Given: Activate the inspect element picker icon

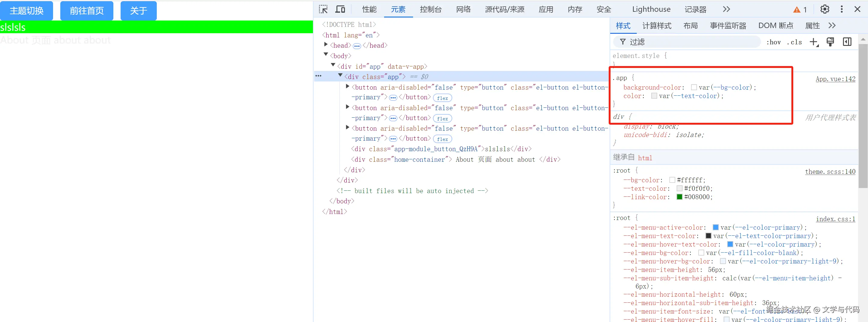Looking at the screenshot, I should point(323,9).
